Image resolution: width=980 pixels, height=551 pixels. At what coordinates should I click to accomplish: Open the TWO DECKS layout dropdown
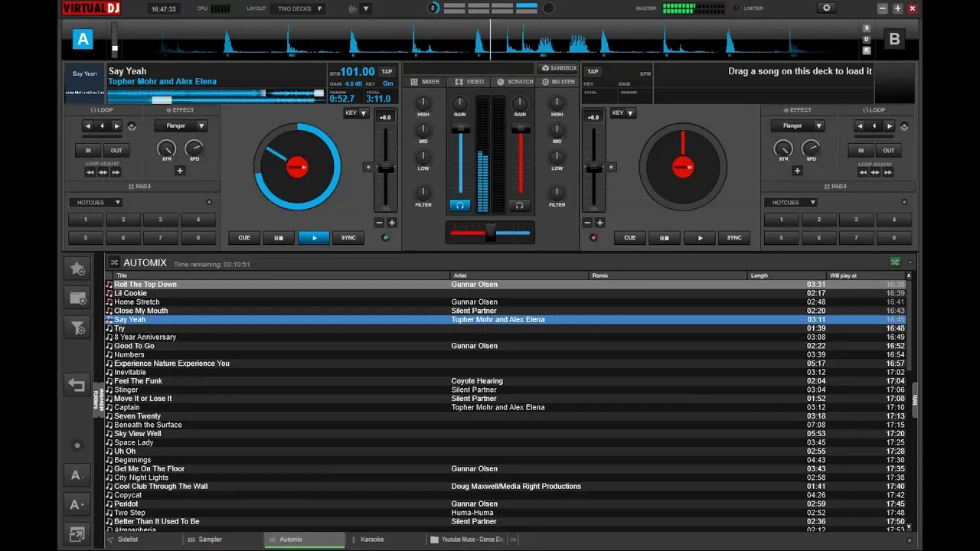pyautogui.click(x=299, y=8)
